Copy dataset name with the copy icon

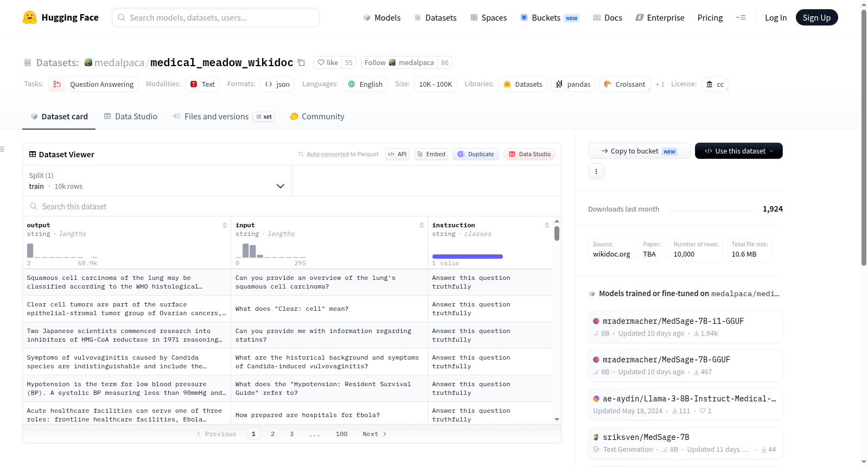[301, 63]
